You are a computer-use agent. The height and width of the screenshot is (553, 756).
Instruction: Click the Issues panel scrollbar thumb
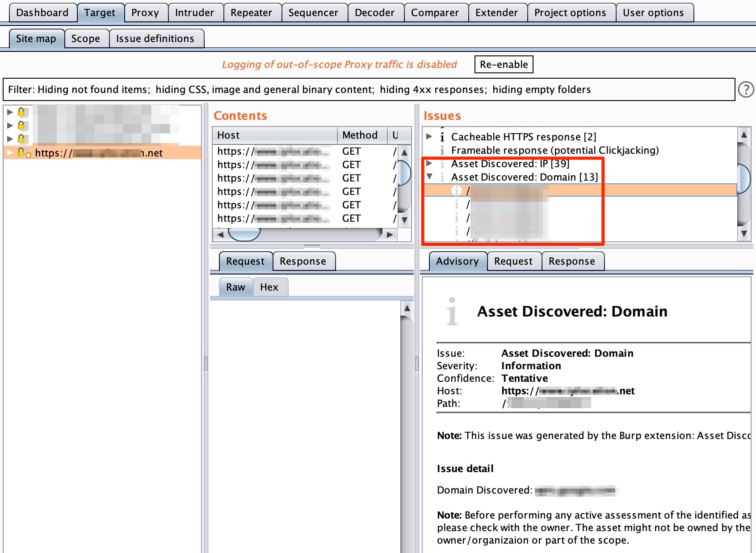tap(743, 178)
